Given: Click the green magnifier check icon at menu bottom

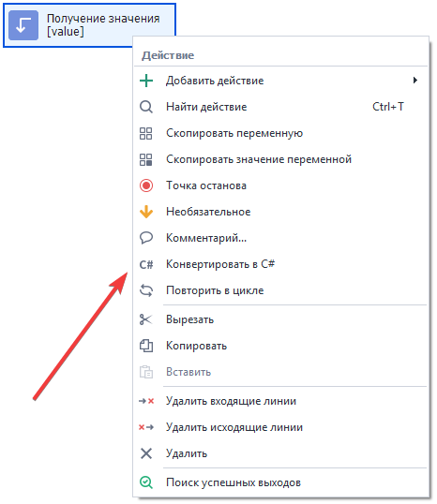Looking at the screenshot, I should (146, 482).
